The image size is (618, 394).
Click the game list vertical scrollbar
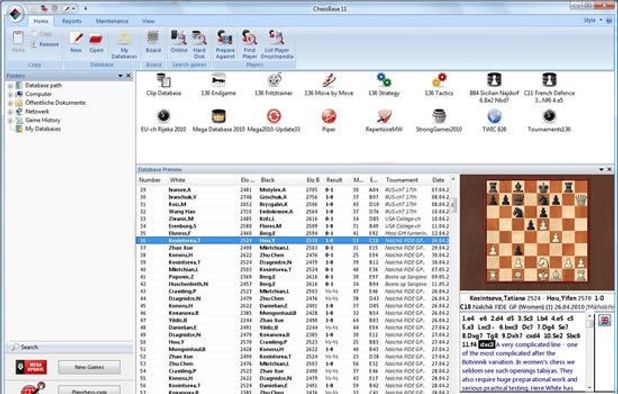(x=453, y=284)
